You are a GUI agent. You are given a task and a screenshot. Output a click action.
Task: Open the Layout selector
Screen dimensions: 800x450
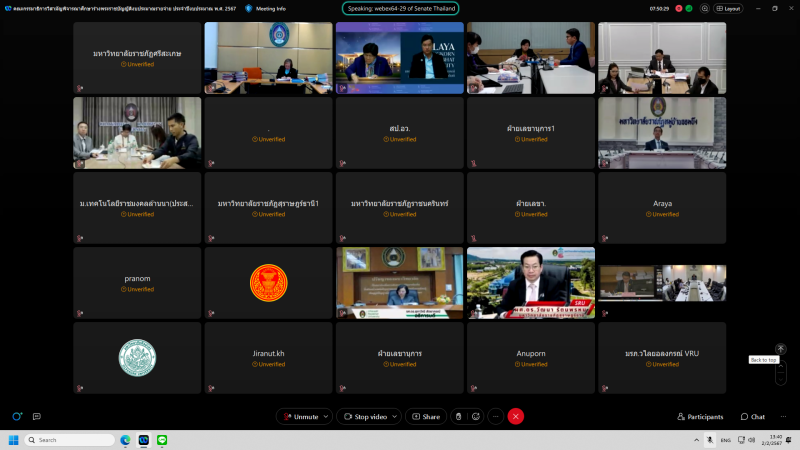tap(731, 8)
